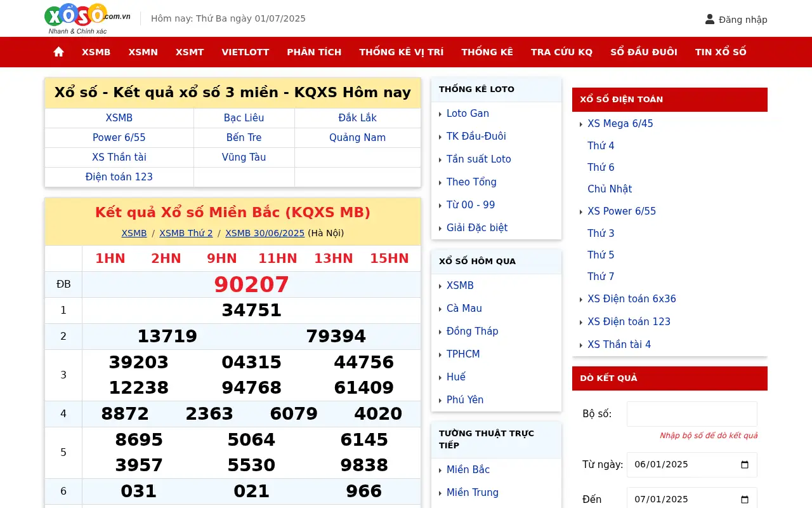
Task: Go to the home icon in navigation bar
Action: click(x=59, y=52)
